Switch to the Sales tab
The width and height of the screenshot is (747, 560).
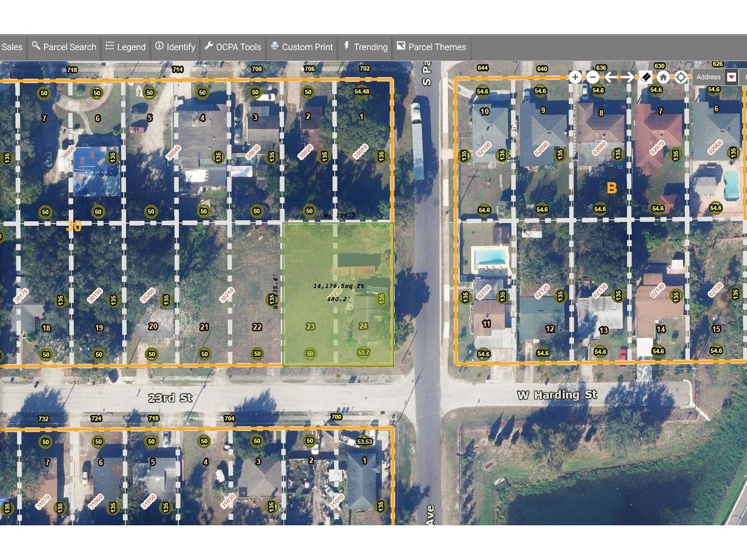coord(12,47)
